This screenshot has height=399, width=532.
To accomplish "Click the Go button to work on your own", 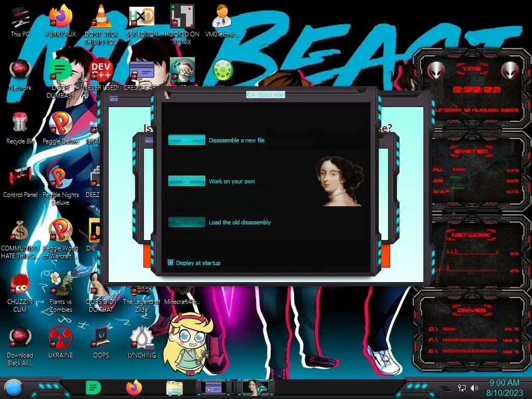I will pyautogui.click(x=187, y=181).
